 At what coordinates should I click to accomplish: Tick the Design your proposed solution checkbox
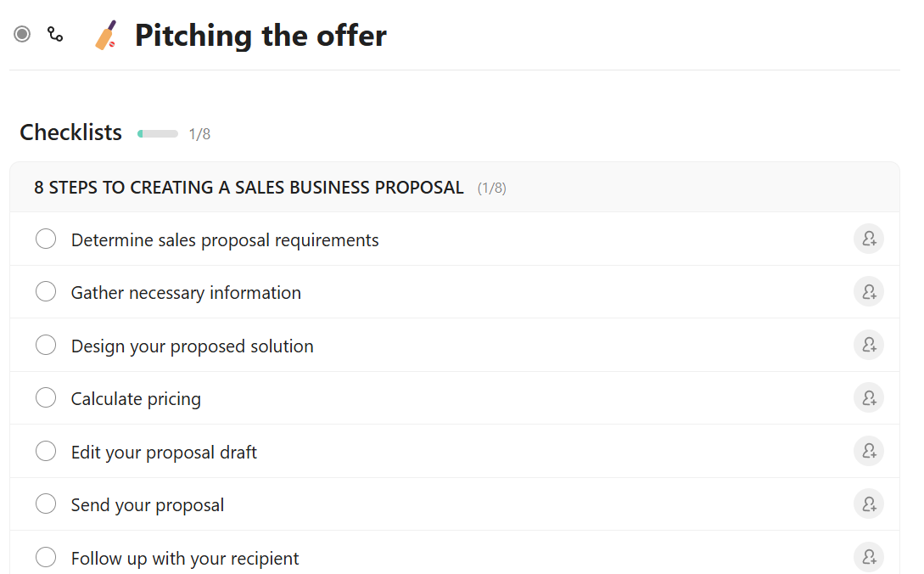[x=46, y=346]
